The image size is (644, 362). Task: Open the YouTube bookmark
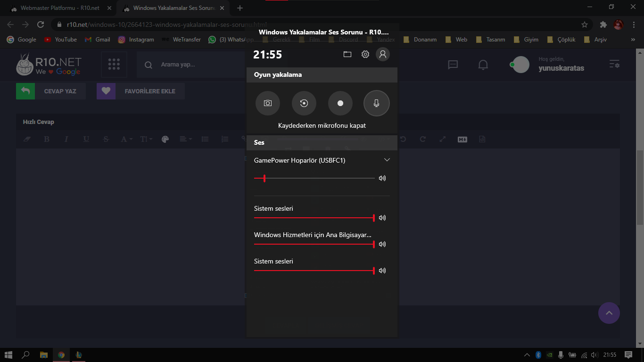[x=61, y=40]
